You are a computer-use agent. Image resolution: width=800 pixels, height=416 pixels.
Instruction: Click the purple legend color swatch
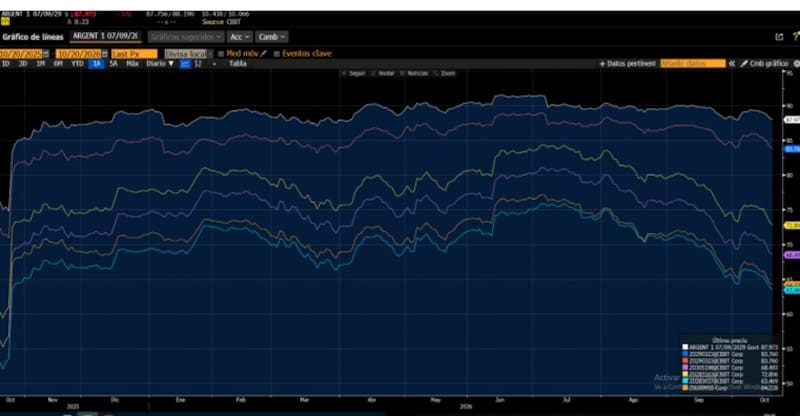(x=685, y=368)
